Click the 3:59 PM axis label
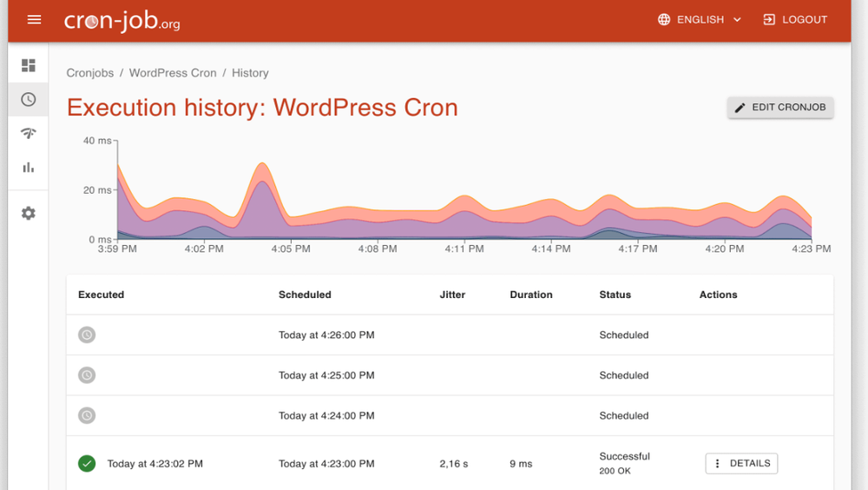This screenshot has height=490, width=868. (x=117, y=248)
